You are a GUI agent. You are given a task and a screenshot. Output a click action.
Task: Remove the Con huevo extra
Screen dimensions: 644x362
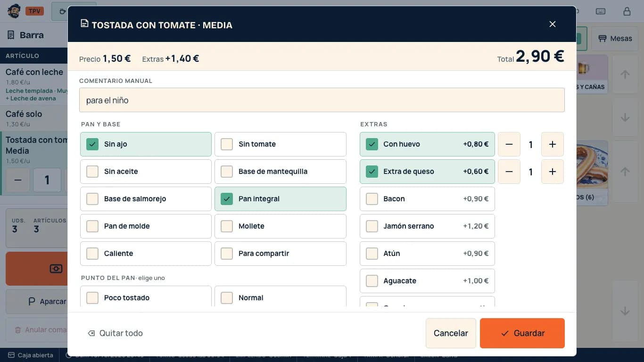[427, 144]
